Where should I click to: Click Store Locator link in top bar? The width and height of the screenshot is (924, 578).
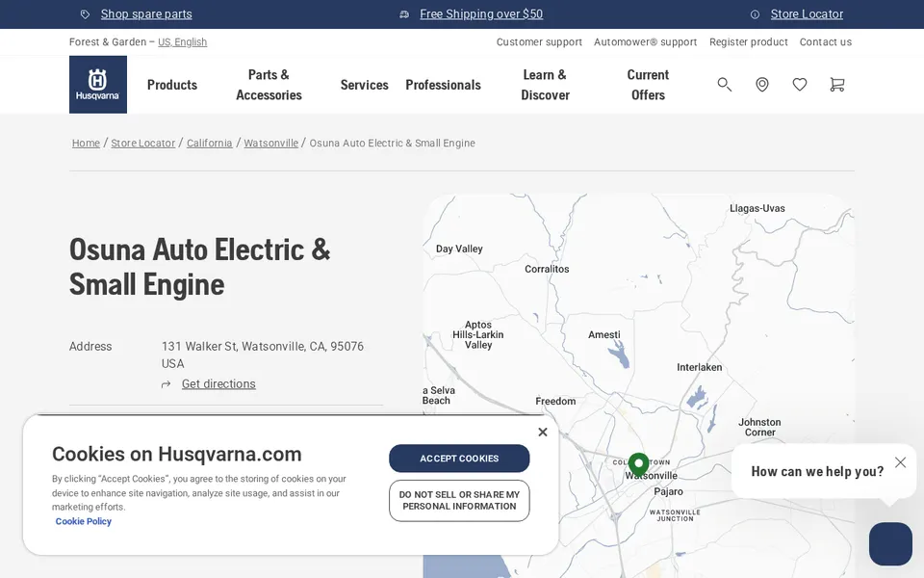pos(807,14)
